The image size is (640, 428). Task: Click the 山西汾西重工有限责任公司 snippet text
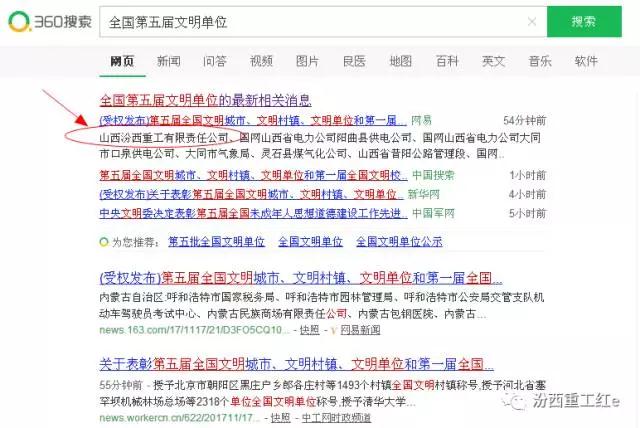point(164,138)
